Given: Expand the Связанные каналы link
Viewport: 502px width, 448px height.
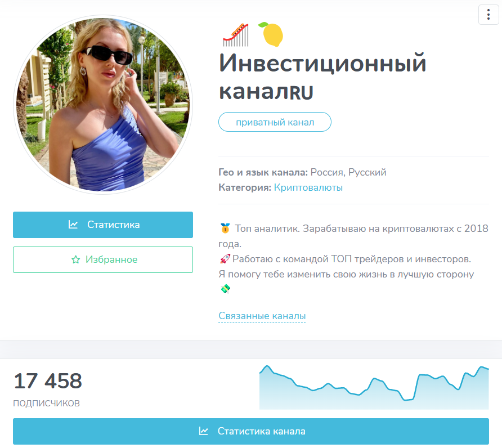Looking at the screenshot, I should click(x=262, y=316).
